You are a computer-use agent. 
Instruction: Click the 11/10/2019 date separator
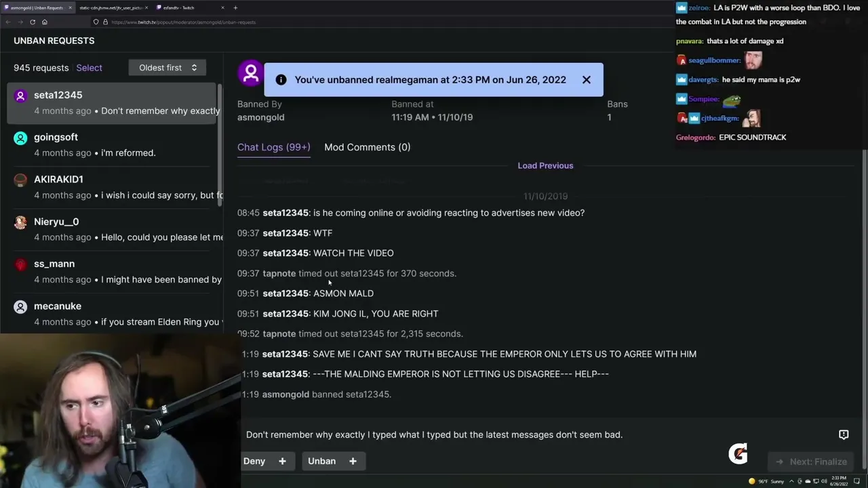[545, 197]
